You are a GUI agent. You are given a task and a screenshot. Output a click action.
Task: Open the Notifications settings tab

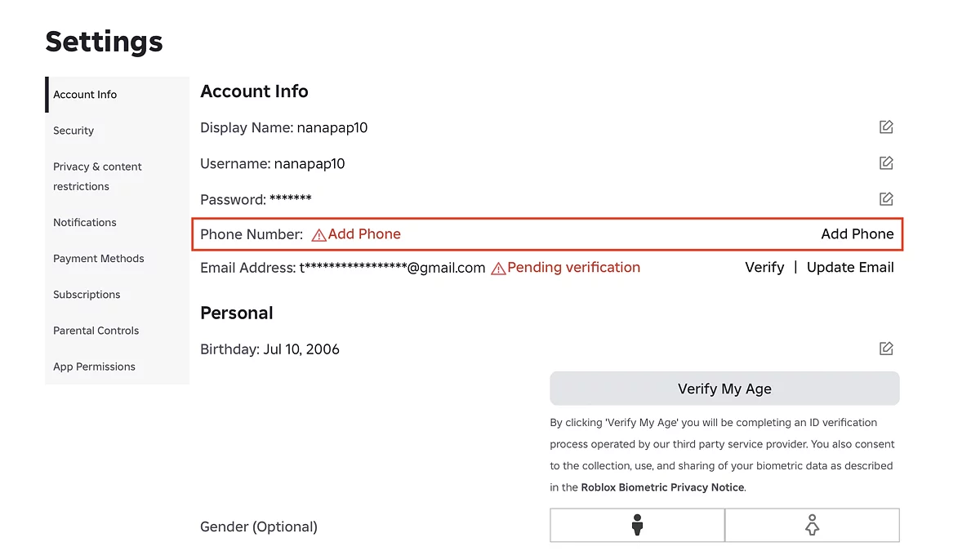[85, 223]
